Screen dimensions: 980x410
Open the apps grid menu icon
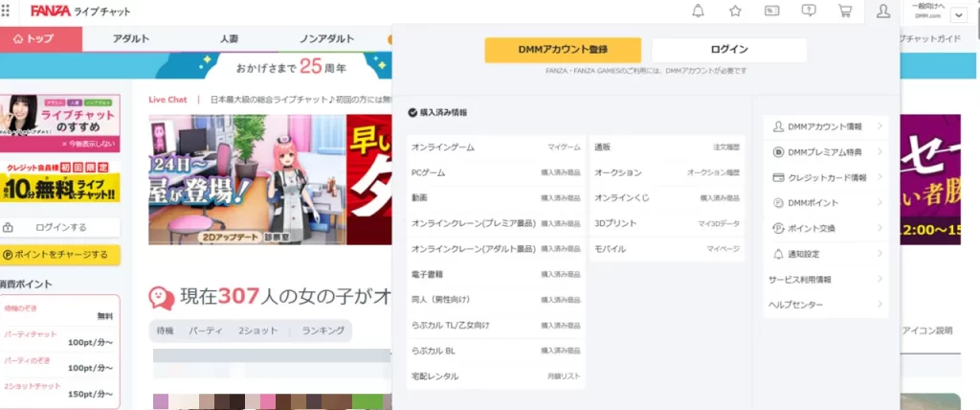pos(6,11)
